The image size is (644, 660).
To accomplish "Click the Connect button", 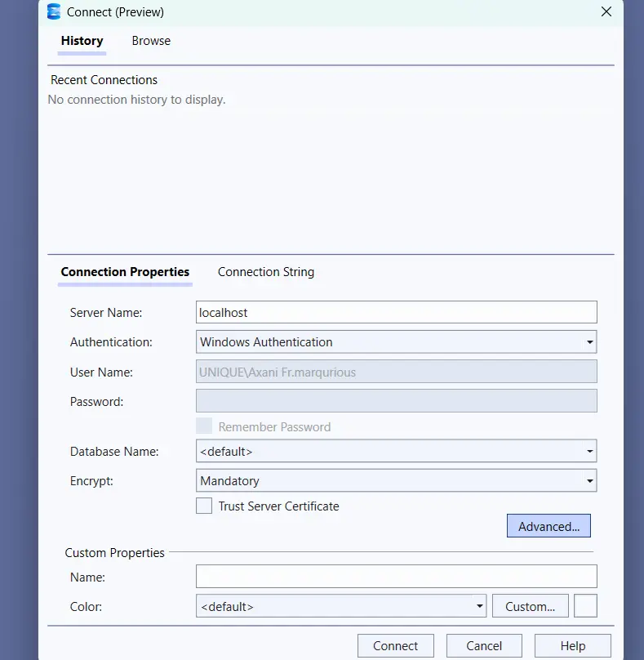I will [395, 645].
